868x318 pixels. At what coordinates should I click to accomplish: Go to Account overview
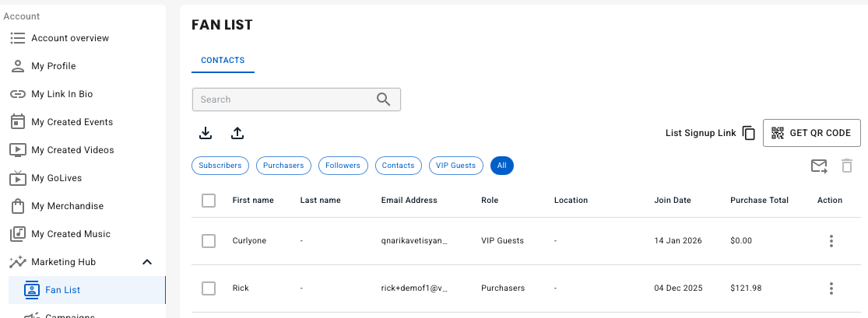70,38
